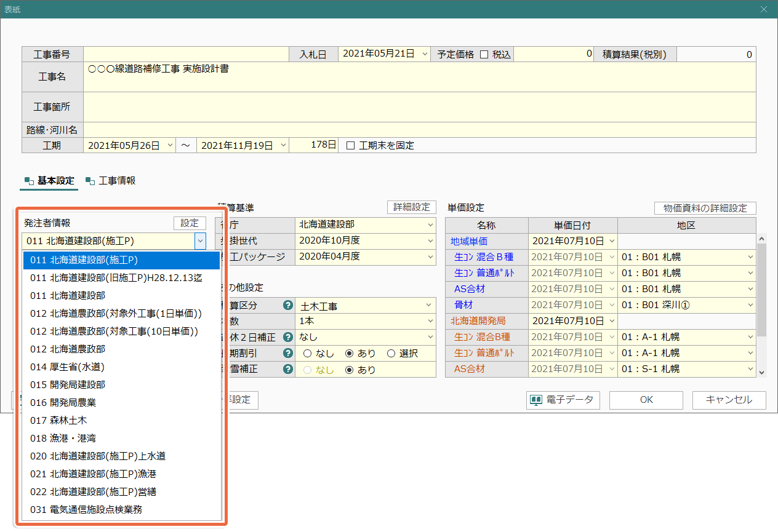
Task: Open 北海道建設部 dropdown in 積算基準
Action: click(430, 224)
